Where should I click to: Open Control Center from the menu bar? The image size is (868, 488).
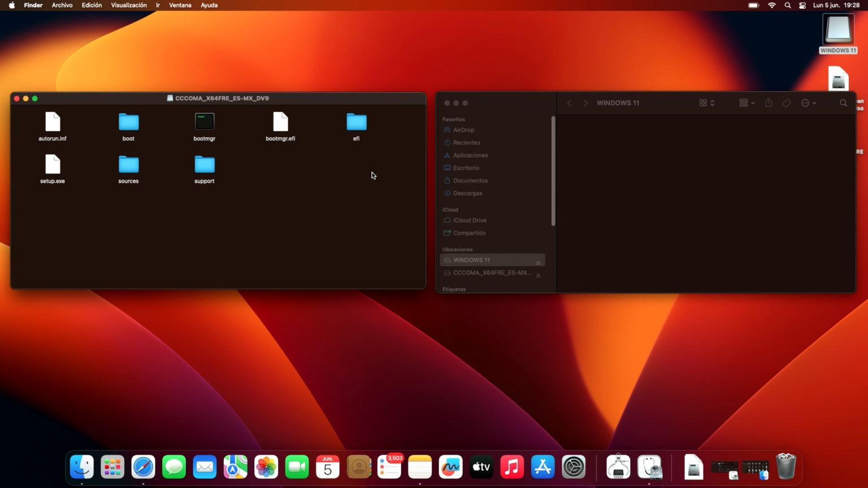pyautogui.click(x=802, y=5)
